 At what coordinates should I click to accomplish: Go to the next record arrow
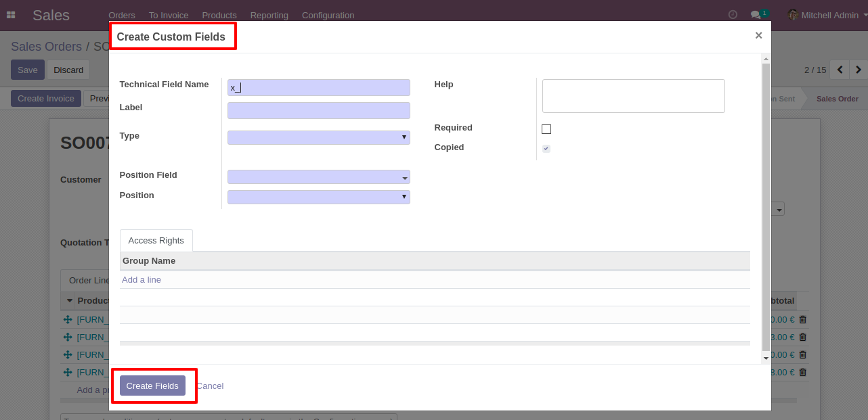(859, 70)
